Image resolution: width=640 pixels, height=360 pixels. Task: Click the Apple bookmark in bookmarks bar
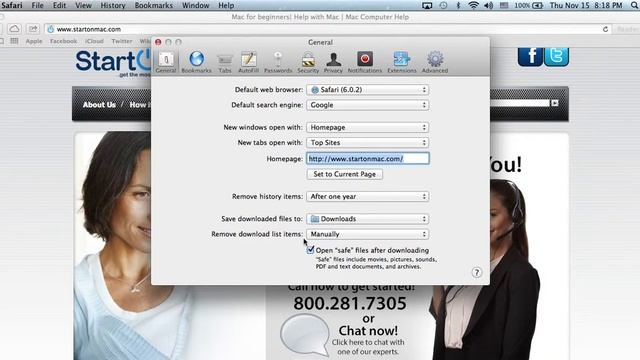click(34, 41)
